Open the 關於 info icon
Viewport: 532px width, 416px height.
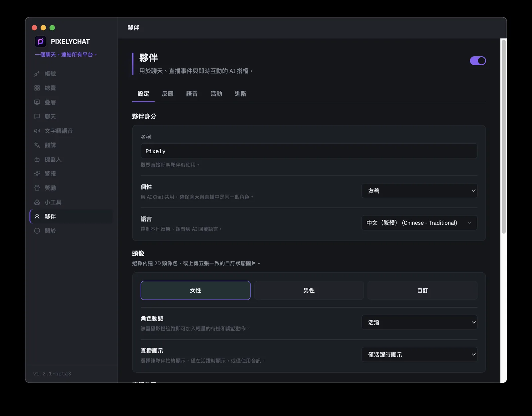pyautogui.click(x=37, y=231)
